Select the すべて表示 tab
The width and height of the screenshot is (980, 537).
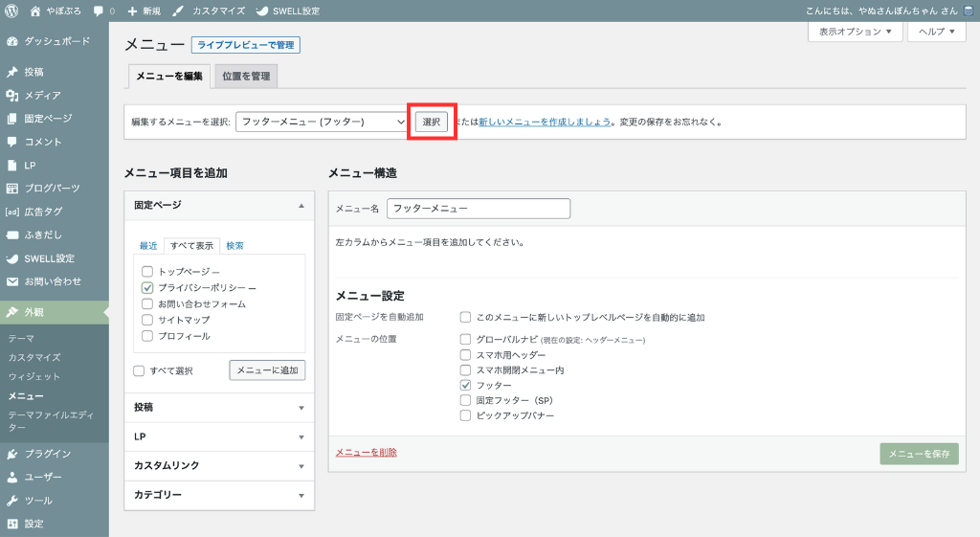coord(191,246)
